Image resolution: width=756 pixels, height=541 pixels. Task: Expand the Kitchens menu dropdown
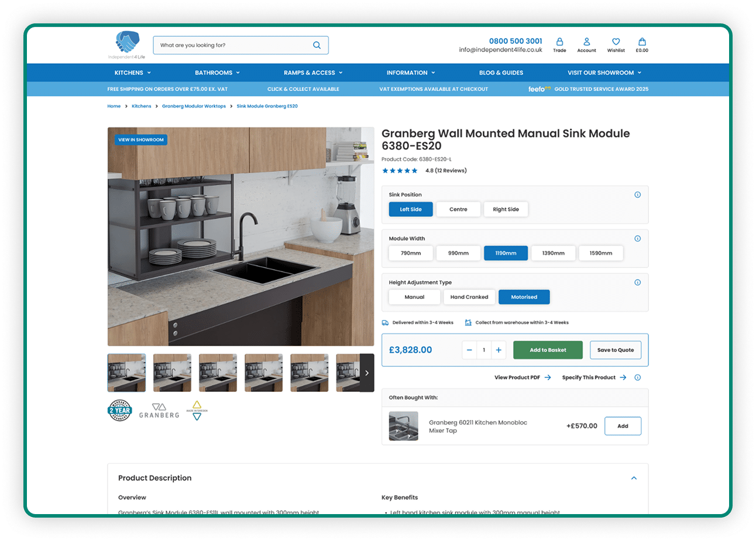(133, 73)
